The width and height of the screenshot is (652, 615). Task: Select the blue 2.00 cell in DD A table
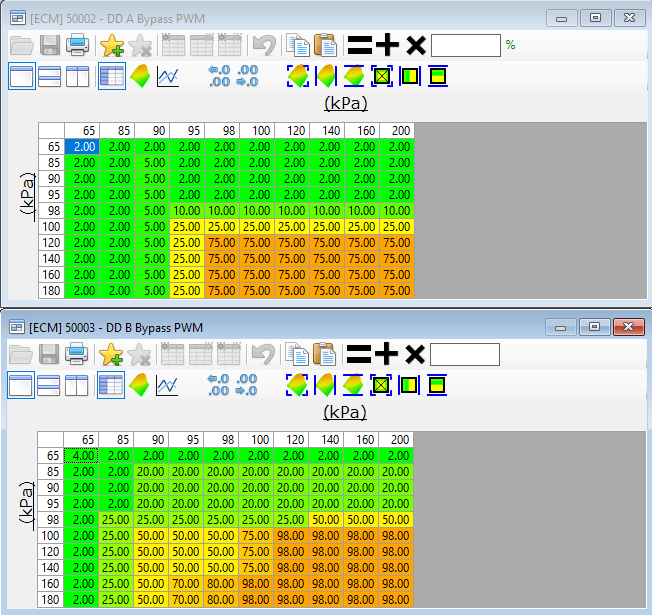(82, 147)
